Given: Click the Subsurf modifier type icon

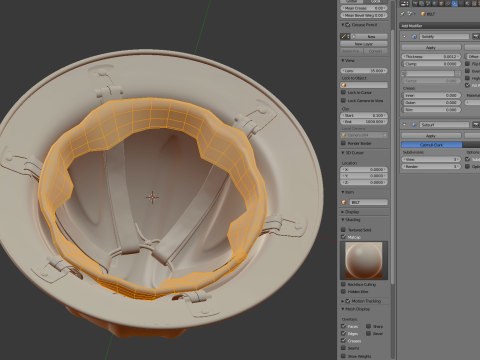Looking at the screenshot, I should pos(414,125).
